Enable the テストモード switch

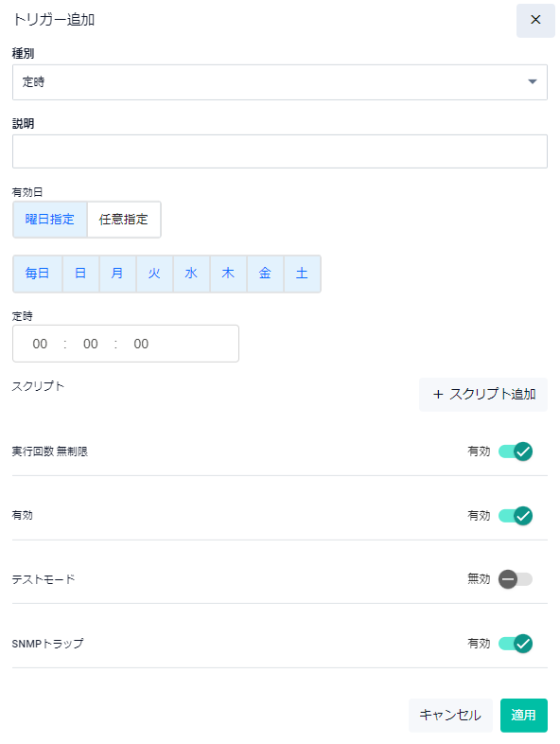point(516,579)
